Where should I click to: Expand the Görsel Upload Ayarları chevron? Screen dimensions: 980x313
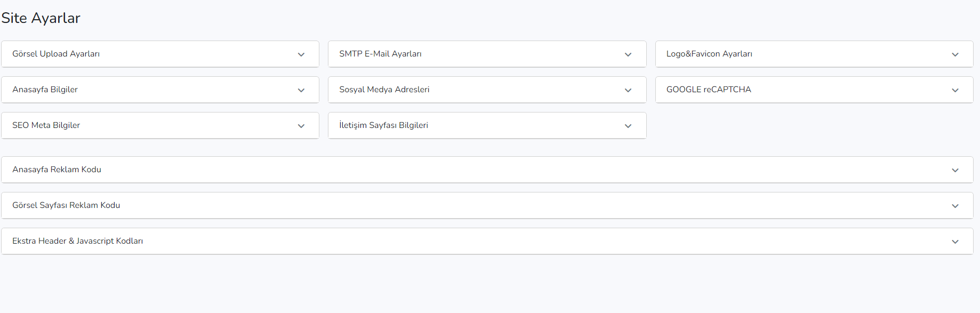tap(301, 54)
